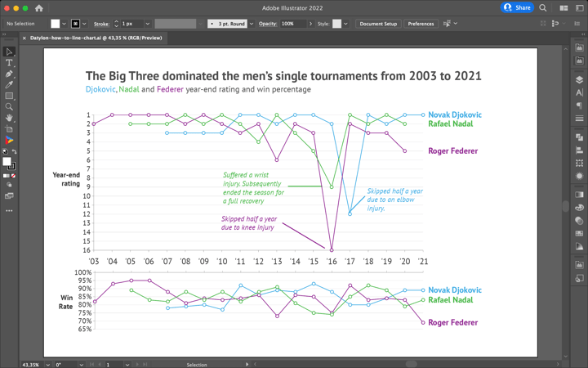Select the Datylon-how-to-line-chart.ai document tab
Screen dimensions: 588x368
coord(96,38)
